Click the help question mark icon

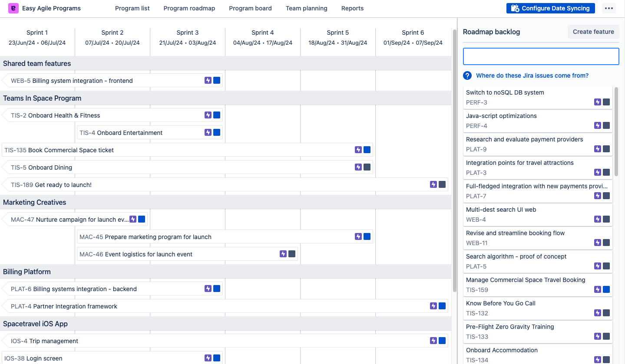click(x=467, y=75)
